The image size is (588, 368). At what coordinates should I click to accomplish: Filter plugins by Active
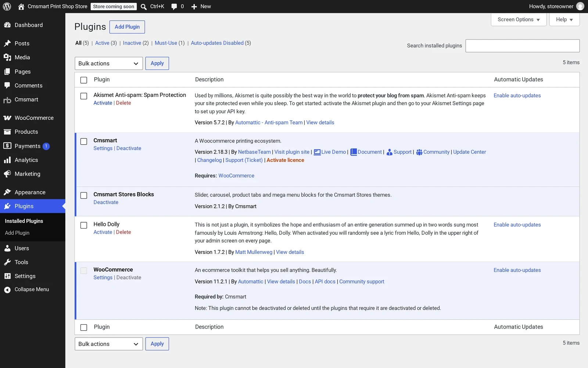pyautogui.click(x=102, y=43)
